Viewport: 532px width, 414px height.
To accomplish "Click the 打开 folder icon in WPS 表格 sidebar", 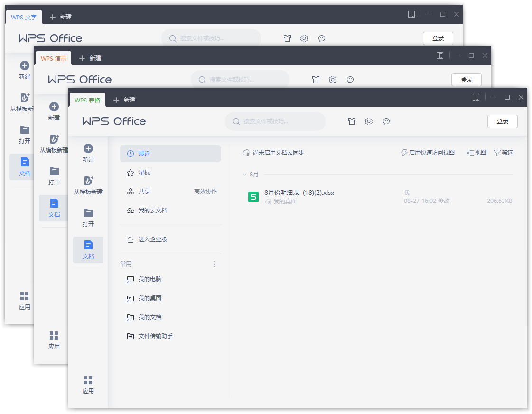I will (88, 213).
